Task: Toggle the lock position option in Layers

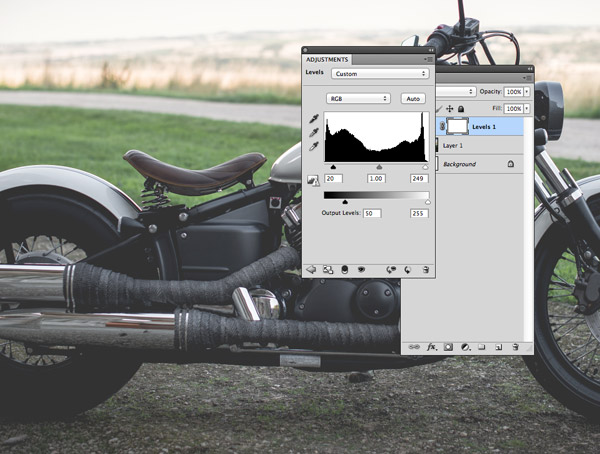Action: pyautogui.click(x=450, y=108)
